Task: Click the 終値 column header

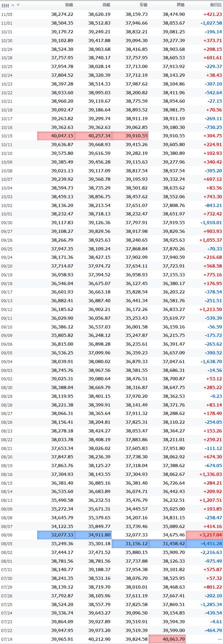Action: 181,5
